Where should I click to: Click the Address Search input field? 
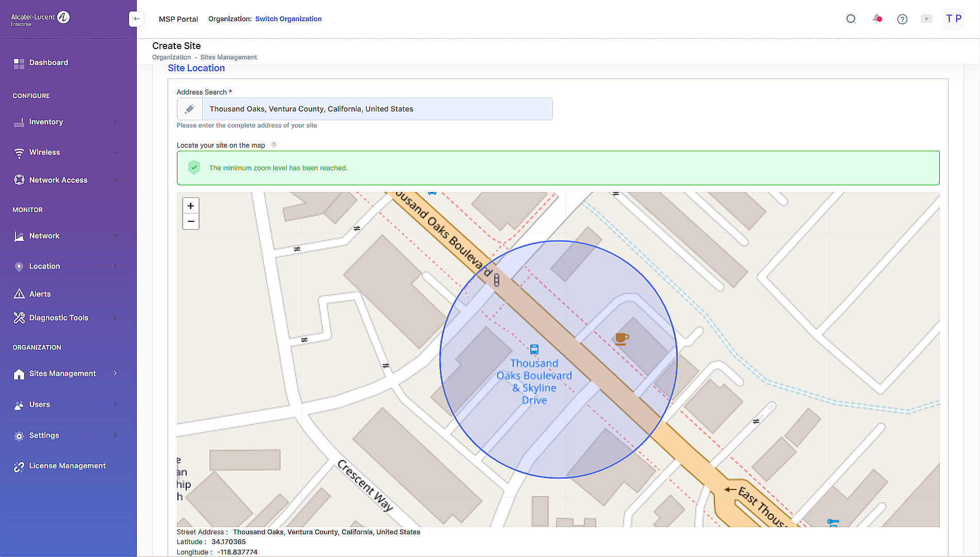(x=377, y=109)
